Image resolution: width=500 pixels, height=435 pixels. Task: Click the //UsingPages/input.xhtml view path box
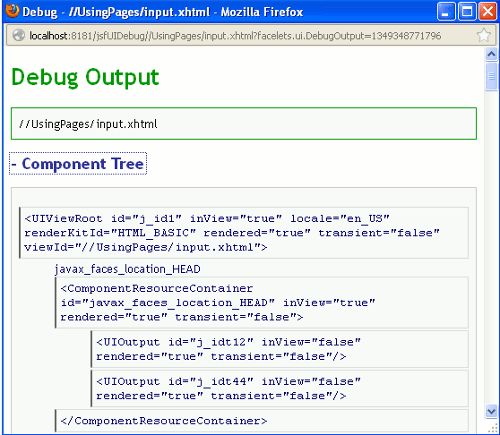(244, 124)
